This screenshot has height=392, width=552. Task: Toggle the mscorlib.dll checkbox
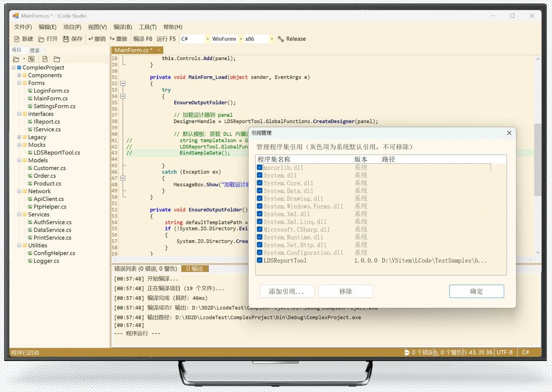(x=260, y=168)
